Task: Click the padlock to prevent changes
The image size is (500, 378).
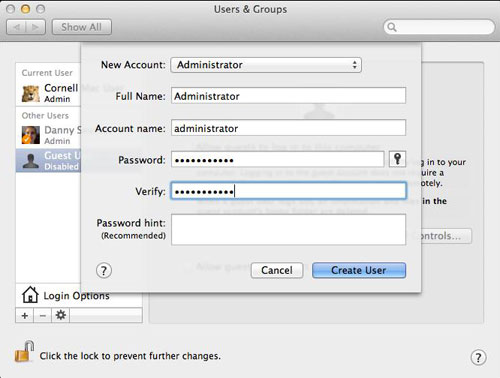Action: [24, 352]
